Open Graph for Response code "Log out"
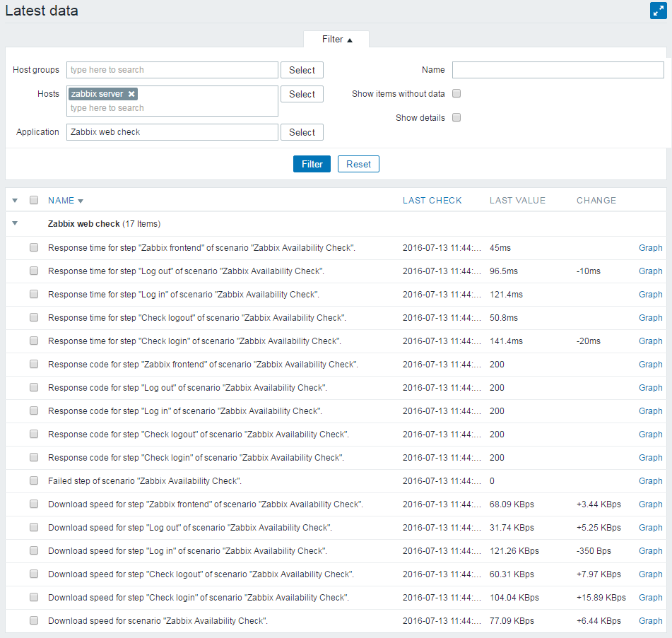The width and height of the screenshot is (672, 638). [x=650, y=388]
